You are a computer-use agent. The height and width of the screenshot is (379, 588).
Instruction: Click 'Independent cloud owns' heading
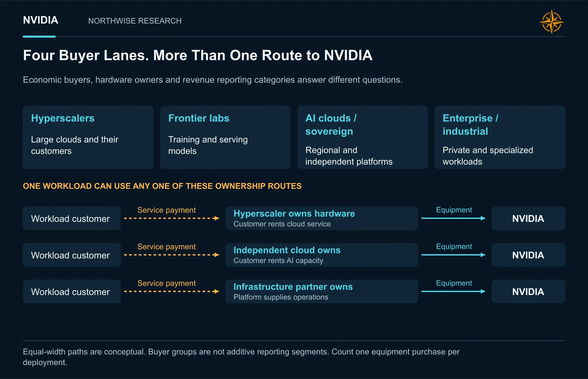click(x=287, y=250)
